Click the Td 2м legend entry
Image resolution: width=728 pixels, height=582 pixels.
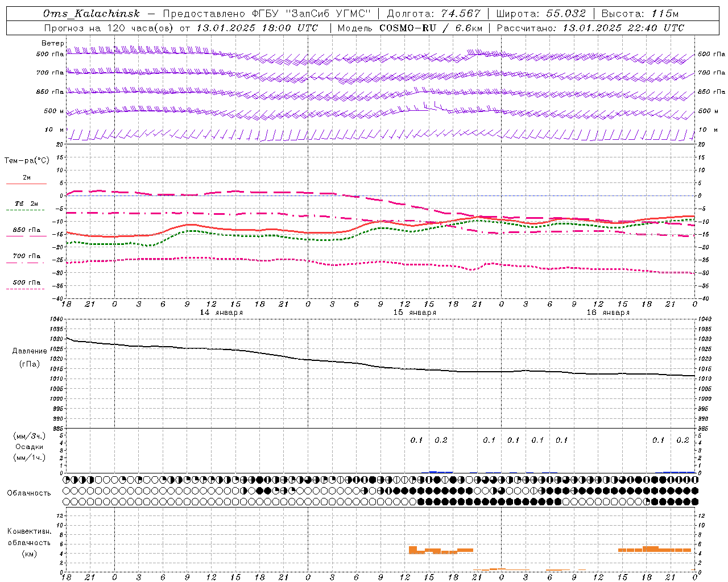pos(27,203)
